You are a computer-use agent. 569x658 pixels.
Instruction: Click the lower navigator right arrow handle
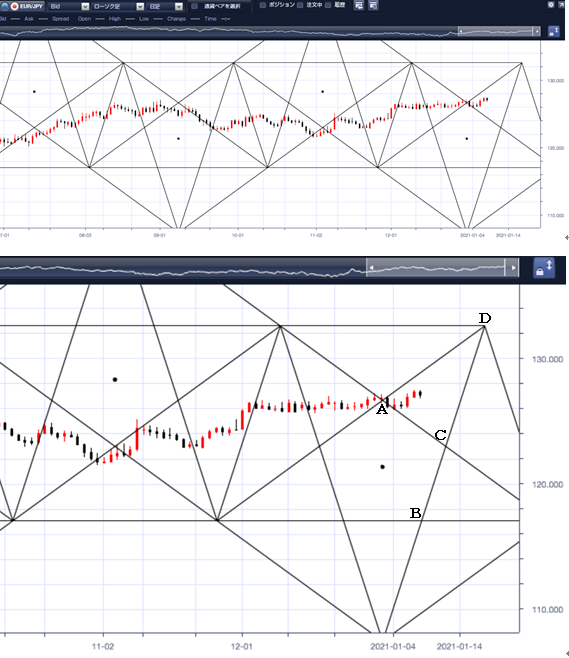[x=512, y=268]
